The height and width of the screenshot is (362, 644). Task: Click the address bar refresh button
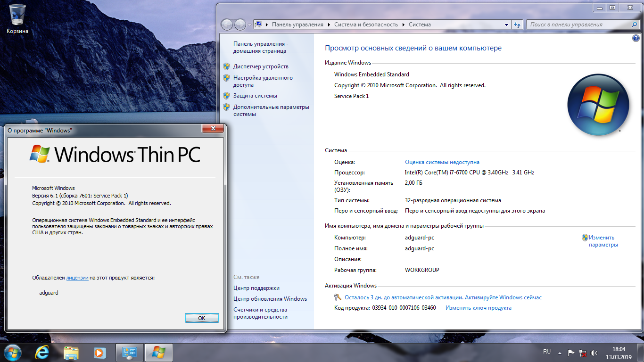coord(517,25)
